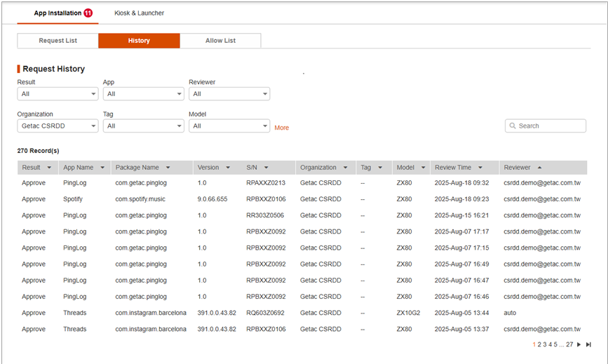608x364 pixels.
Task: Go to page 2 of results
Action: coord(539,344)
